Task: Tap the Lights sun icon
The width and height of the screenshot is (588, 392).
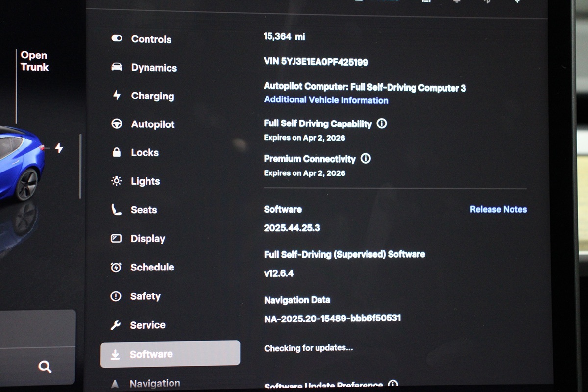Action: tap(117, 181)
